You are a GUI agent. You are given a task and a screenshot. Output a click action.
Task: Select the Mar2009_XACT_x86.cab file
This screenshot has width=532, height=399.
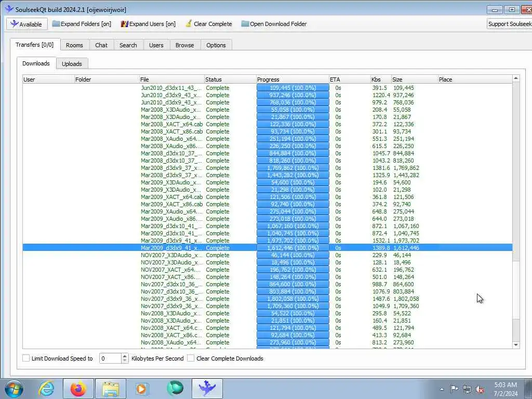[171, 204]
